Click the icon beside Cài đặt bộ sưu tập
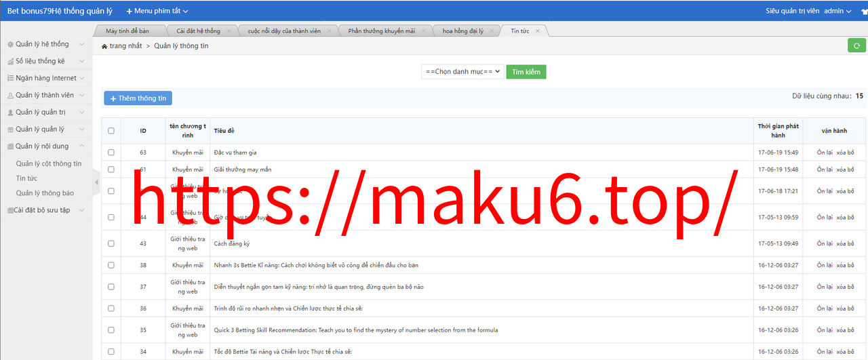This screenshot has width=868, height=360. click(x=10, y=210)
